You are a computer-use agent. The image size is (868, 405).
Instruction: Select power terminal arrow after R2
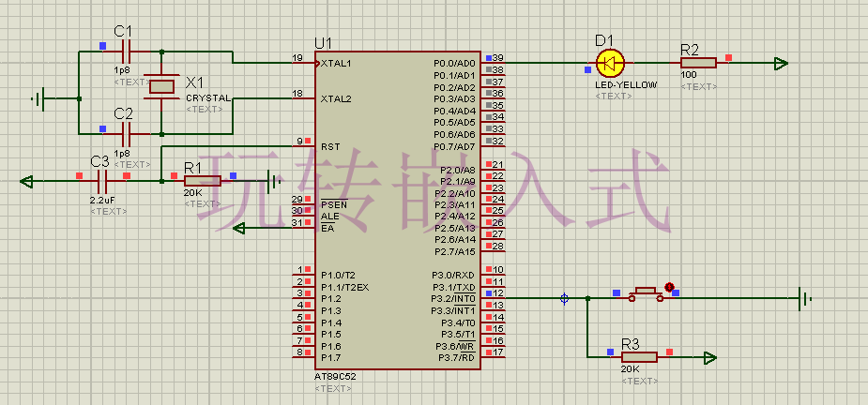click(x=781, y=63)
